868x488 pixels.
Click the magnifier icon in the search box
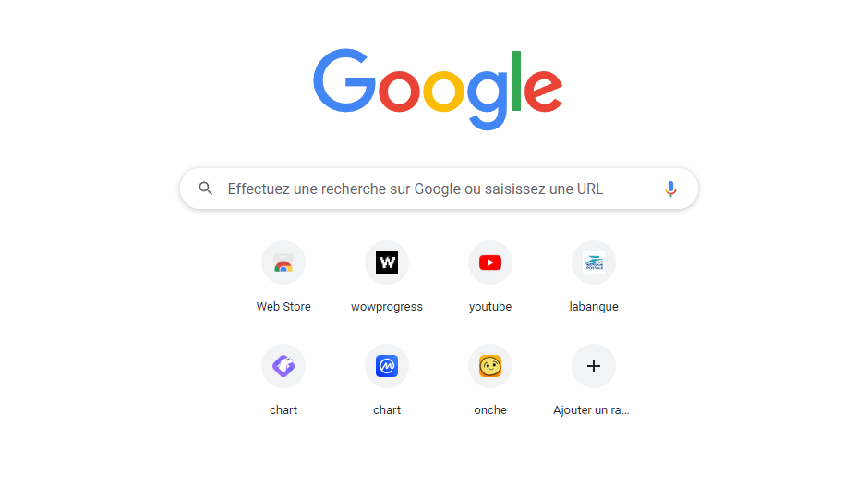(205, 189)
